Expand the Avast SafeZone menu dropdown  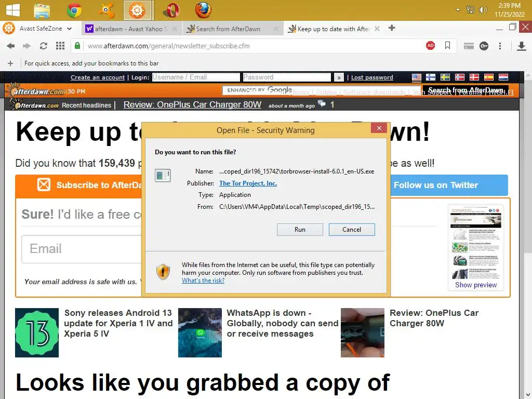pyautogui.click(x=69, y=29)
